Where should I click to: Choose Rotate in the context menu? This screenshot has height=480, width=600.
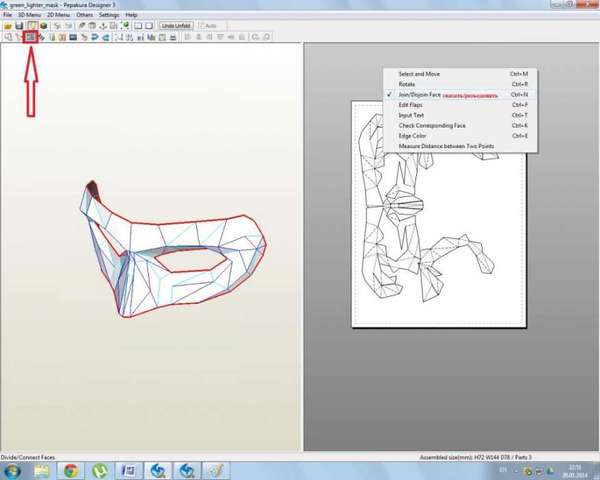(460, 84)
